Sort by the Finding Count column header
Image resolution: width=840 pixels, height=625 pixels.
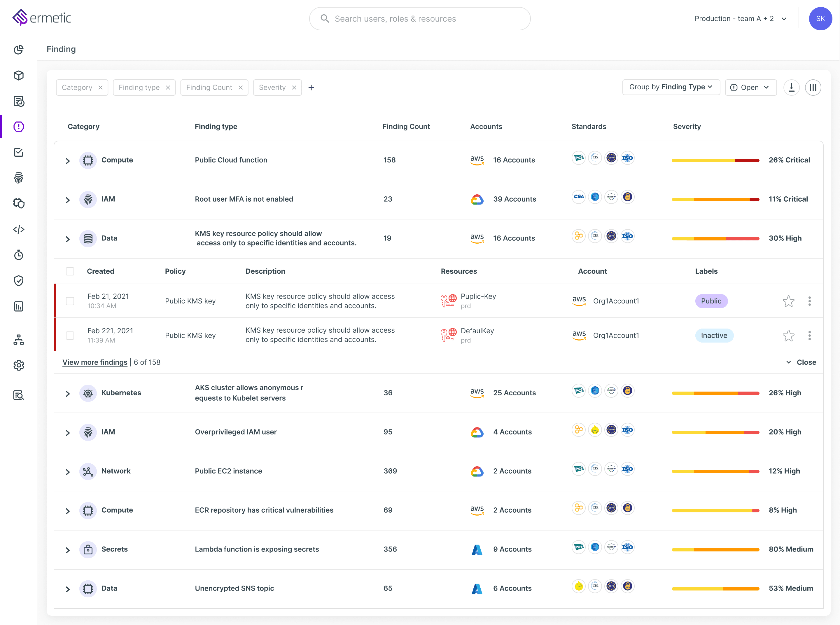[x=406, y=126]
